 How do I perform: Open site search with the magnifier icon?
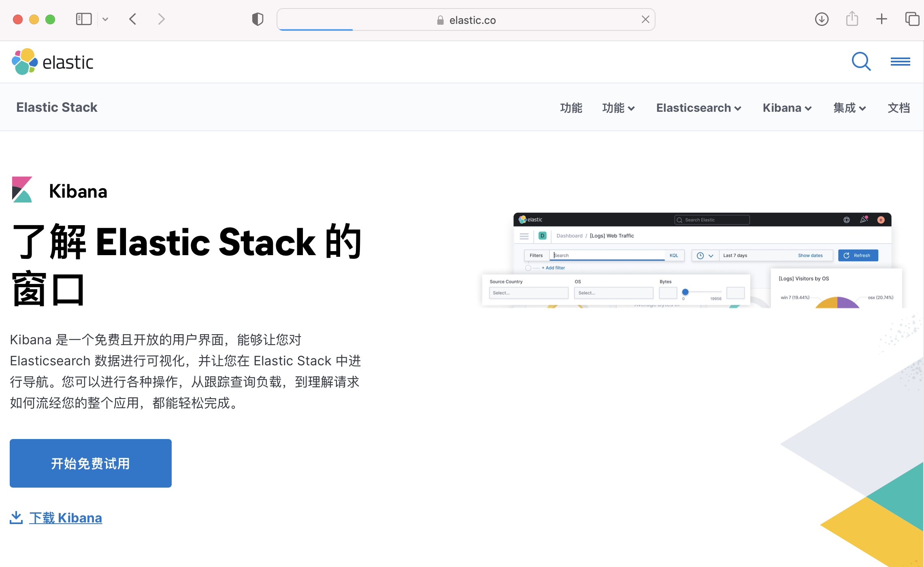pyautogui.click(x=861, y=62)
